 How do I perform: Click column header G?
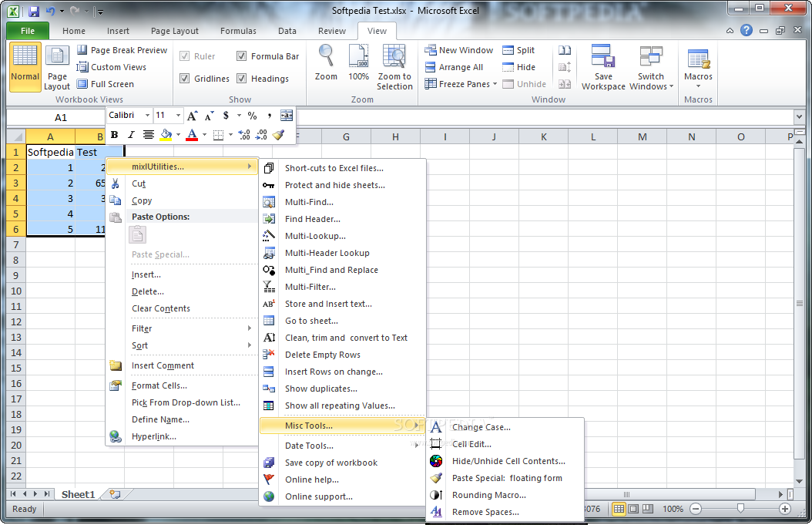pos(346,136)
